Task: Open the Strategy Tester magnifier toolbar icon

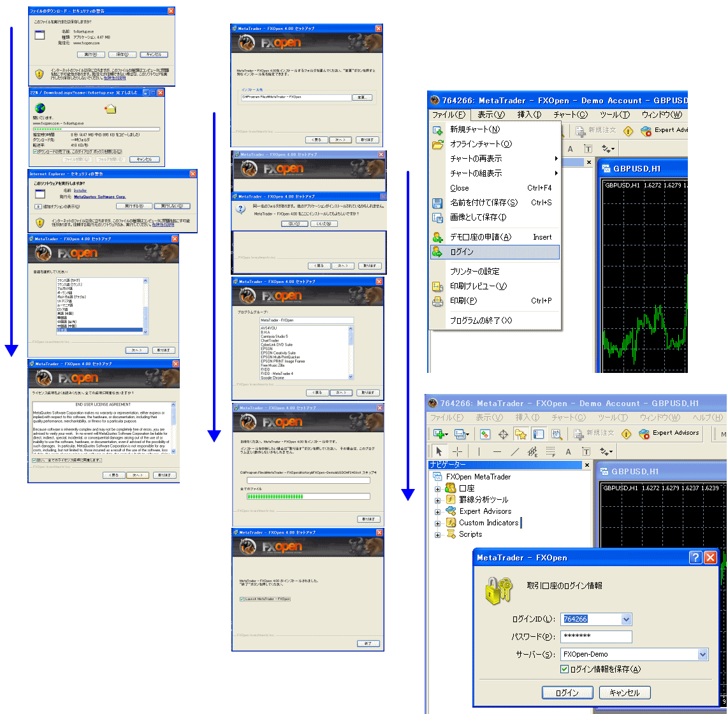Action: 557,434
